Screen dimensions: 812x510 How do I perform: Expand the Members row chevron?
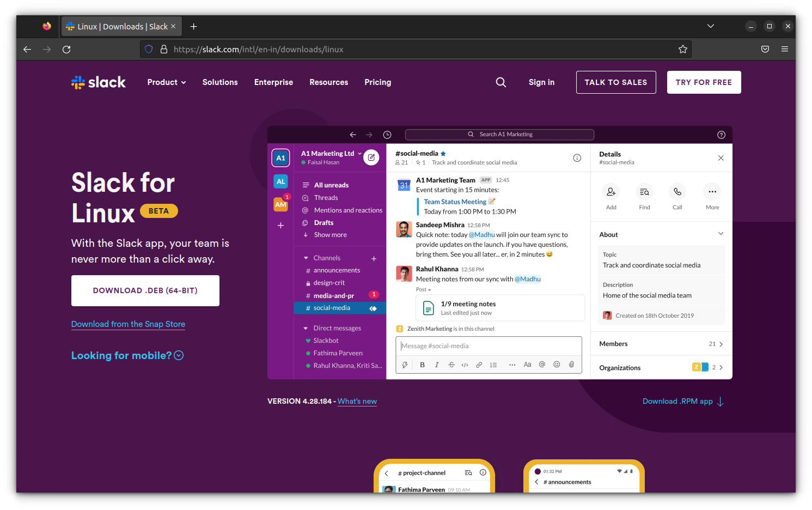click(x=721, y=344)
